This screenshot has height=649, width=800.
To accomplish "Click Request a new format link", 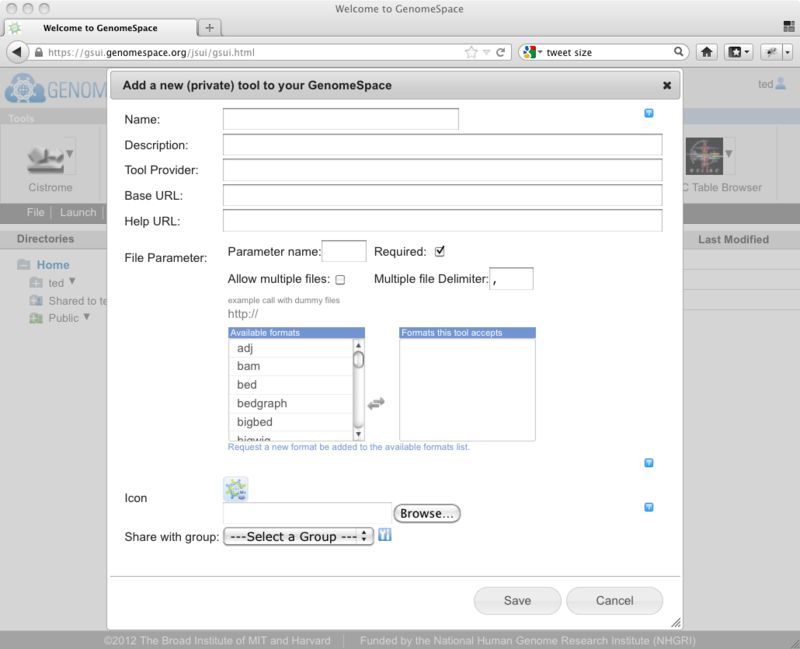I will 348,447.
